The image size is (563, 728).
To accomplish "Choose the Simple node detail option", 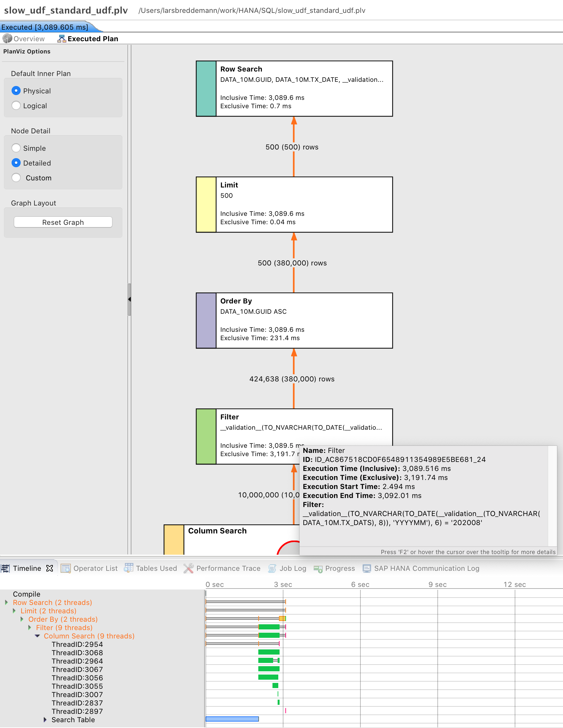I will [x=16, y=148].
